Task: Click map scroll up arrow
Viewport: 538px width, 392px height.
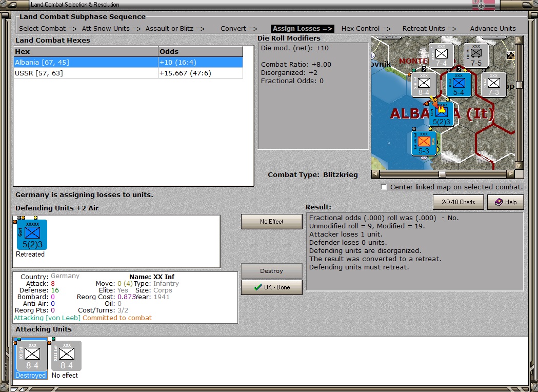Action: (x=519, y=40)
